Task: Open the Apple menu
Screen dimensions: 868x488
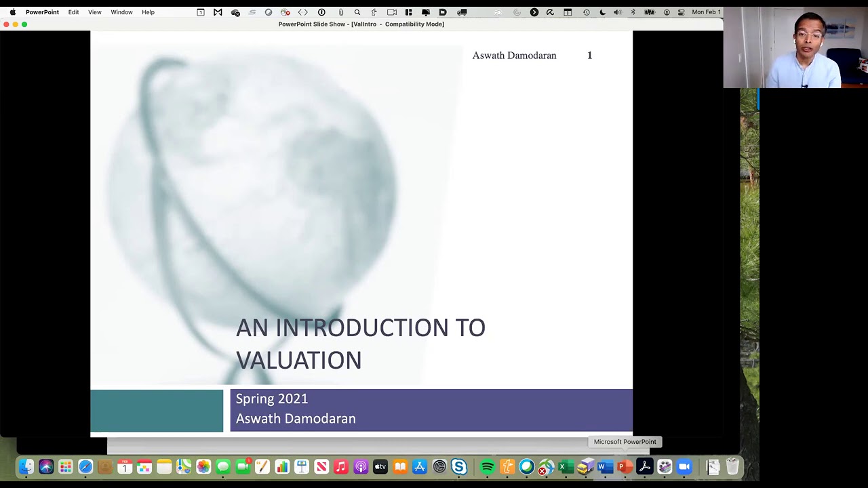Action: (x=12, y=12)
